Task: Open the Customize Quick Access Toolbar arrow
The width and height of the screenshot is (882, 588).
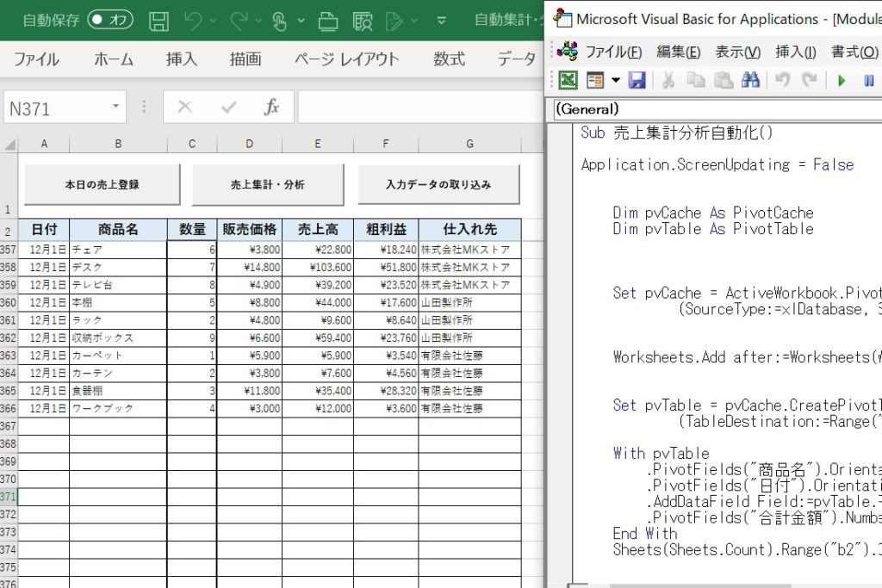Action: pos(442,21)
